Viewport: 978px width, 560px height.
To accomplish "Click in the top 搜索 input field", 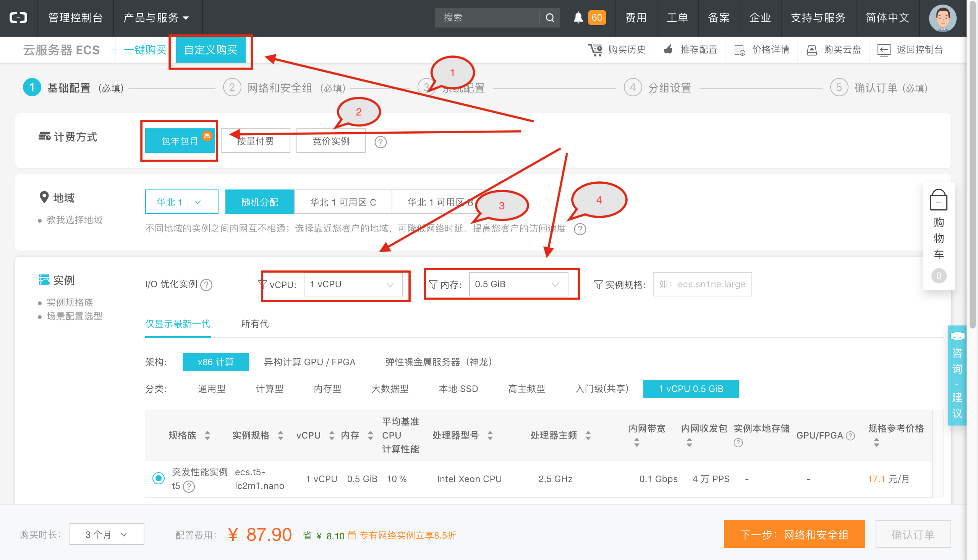I will (487, 18).
